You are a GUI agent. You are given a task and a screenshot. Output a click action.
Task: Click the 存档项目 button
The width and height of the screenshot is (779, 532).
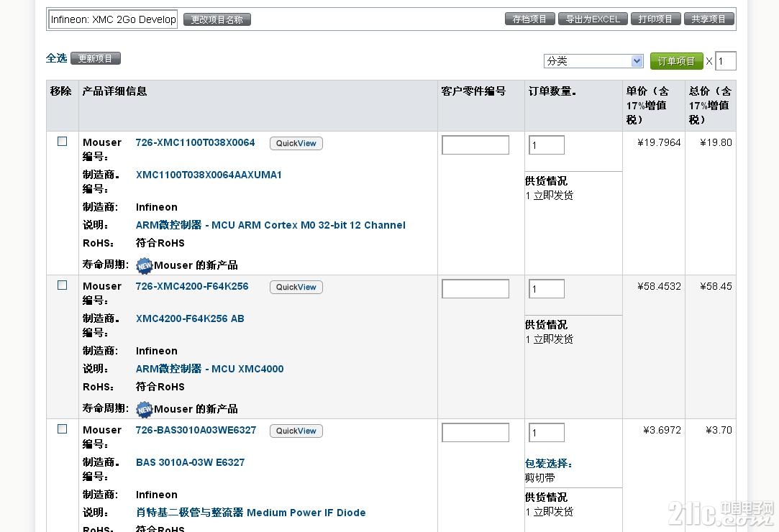click(529, 19)
